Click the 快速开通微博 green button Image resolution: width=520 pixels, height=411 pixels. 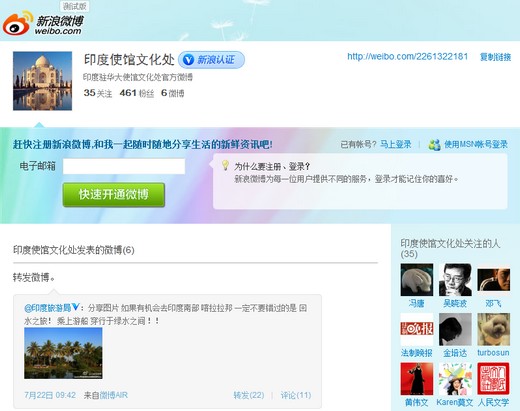coord(114,195)
